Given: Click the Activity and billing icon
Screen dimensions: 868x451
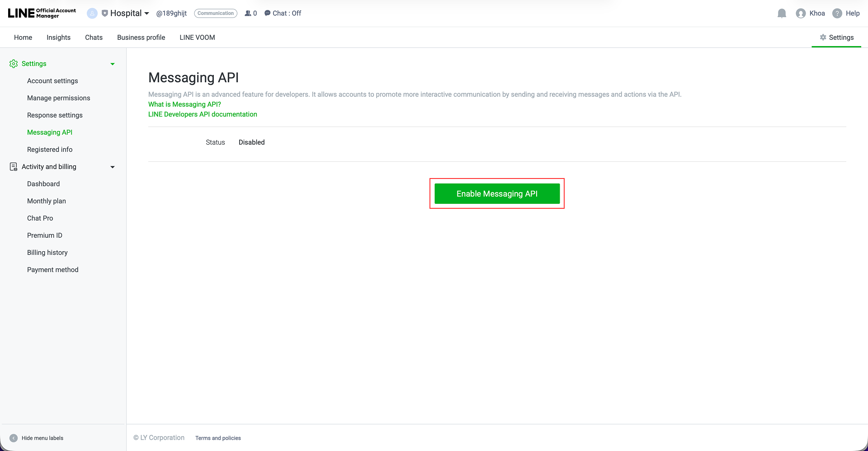Looking at the screenshot, I should tap(13, 166).
